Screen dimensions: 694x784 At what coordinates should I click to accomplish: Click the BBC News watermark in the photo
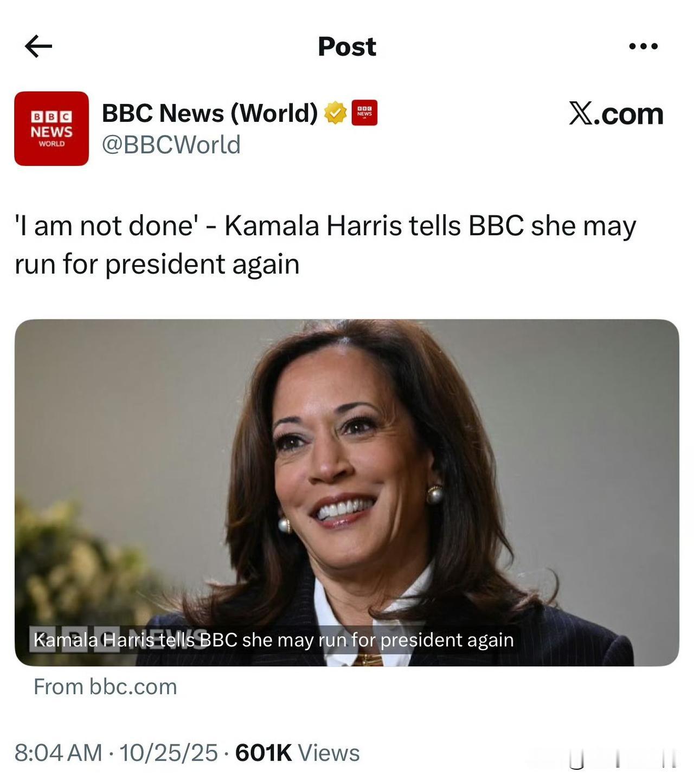point(117,639)
